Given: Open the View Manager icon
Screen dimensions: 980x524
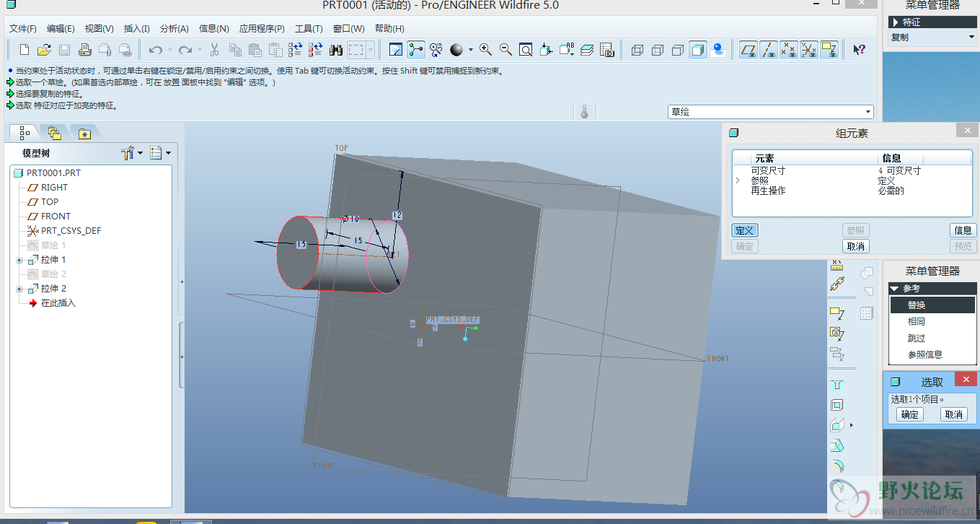Looking at the screenshot, I should (607, 50).
